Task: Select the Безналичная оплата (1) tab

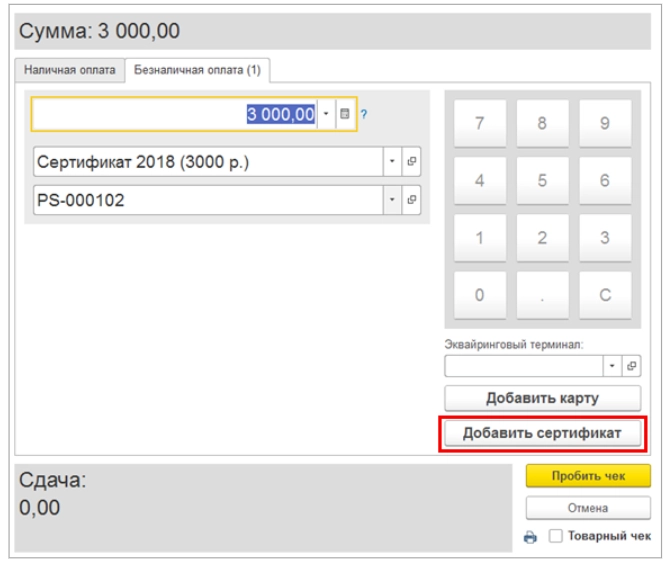Action: tap(198, 70)
